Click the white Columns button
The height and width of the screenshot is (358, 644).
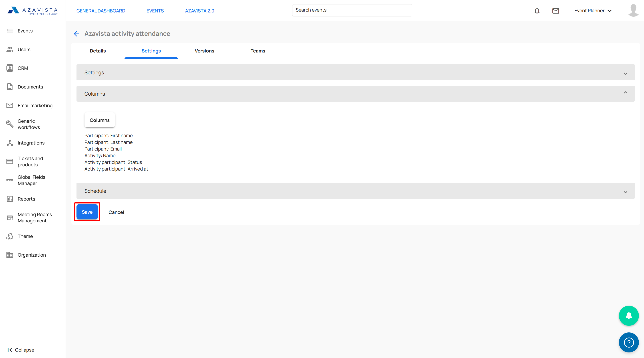[x=99, y=120]
